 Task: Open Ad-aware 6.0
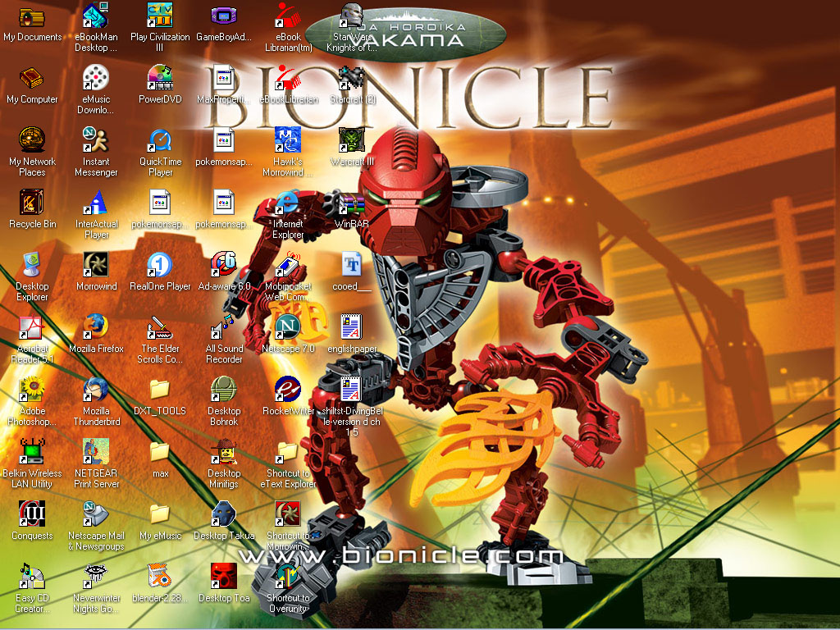[x=223, y=264]
